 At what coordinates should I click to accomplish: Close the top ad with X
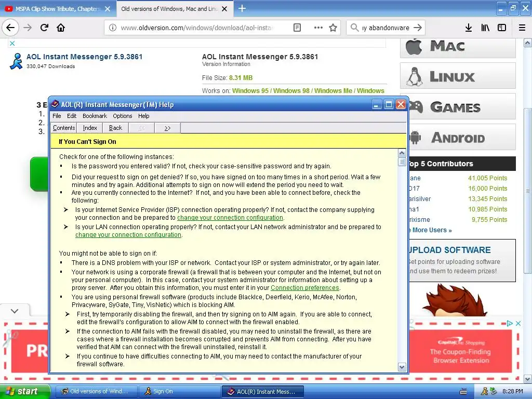pos(12,43)
